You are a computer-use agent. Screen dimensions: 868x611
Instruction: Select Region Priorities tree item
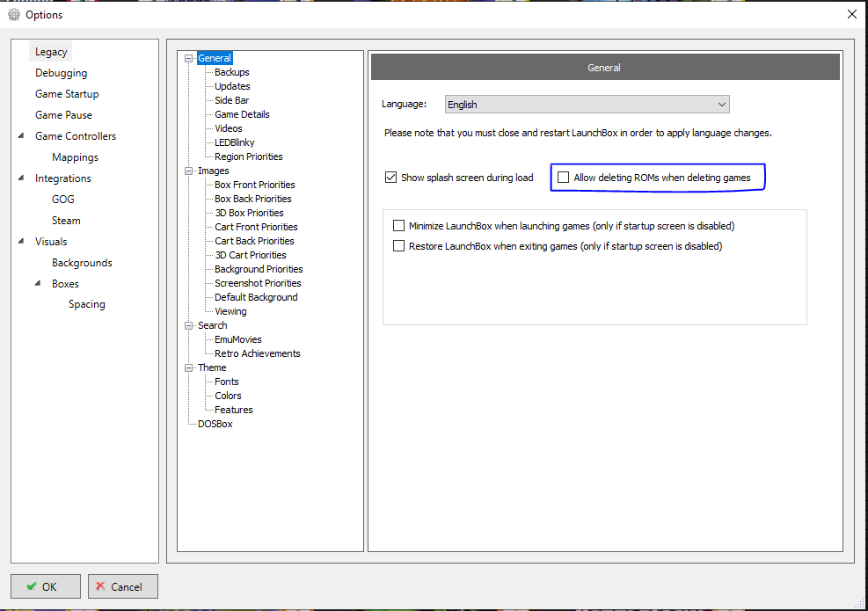pos(249,156)
